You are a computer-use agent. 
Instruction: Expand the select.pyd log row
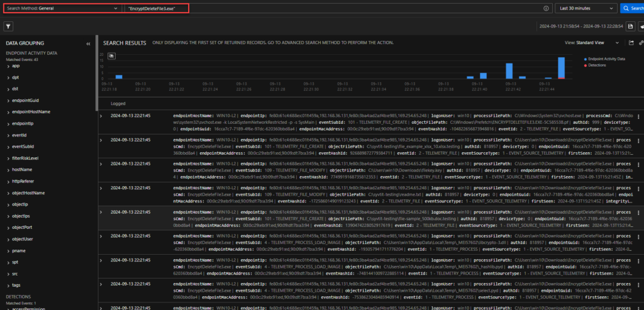101,284
